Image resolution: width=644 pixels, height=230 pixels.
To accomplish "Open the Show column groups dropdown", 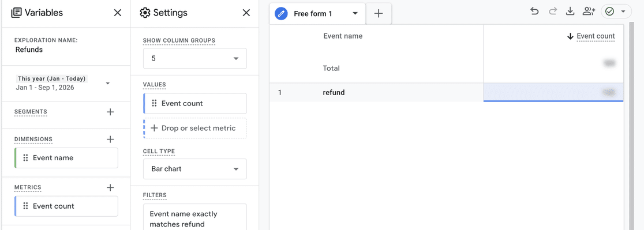I will pyautogui.click(x=195, y=59).
